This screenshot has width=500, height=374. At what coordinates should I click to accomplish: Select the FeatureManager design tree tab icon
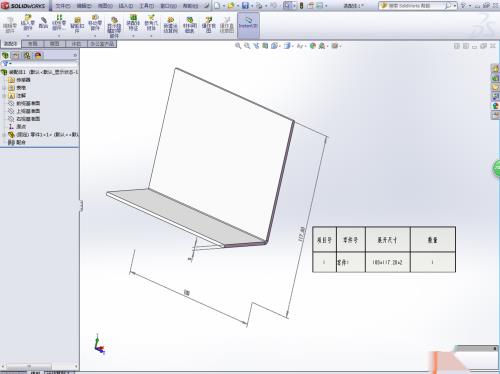coord(5,55)
